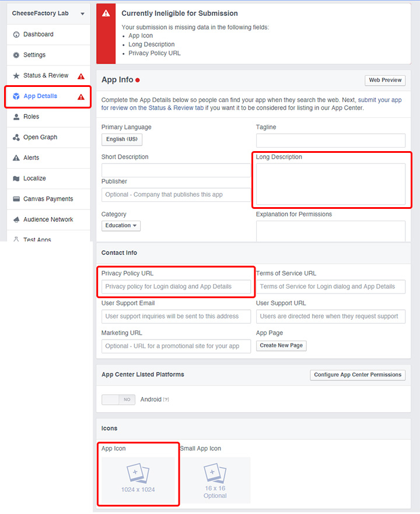This screenshot has height=514, width=420.
Task: Click the App Details cube icon
Action: tap(16, 96)
